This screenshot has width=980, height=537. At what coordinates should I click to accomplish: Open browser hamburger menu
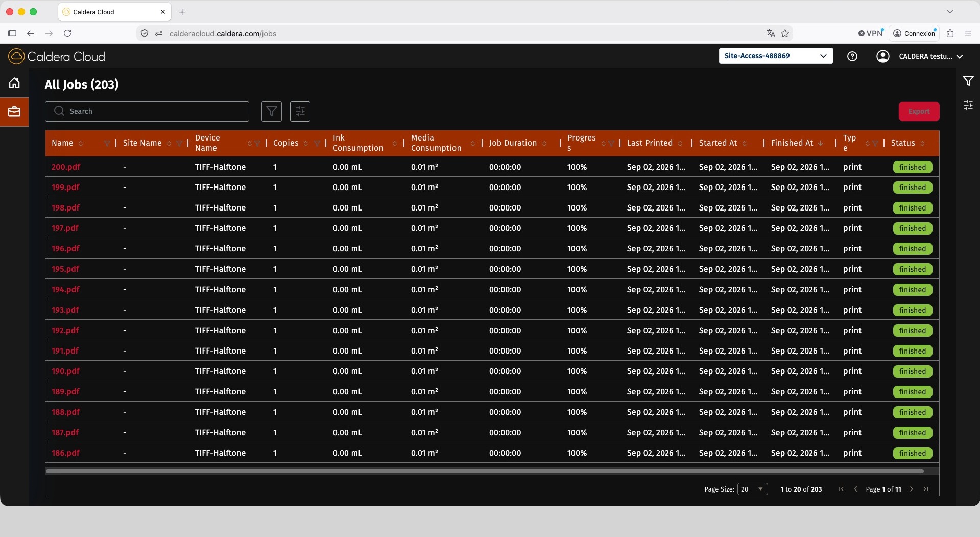pos(968,33)
